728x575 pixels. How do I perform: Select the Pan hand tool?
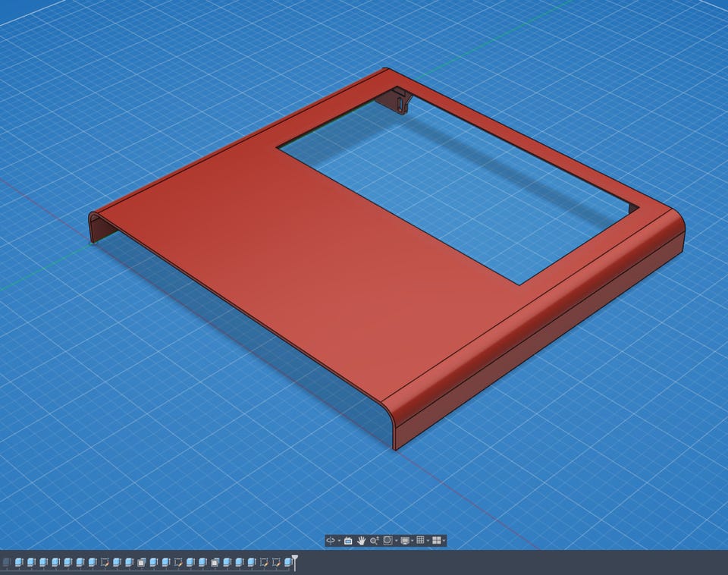tap(361, 541)
